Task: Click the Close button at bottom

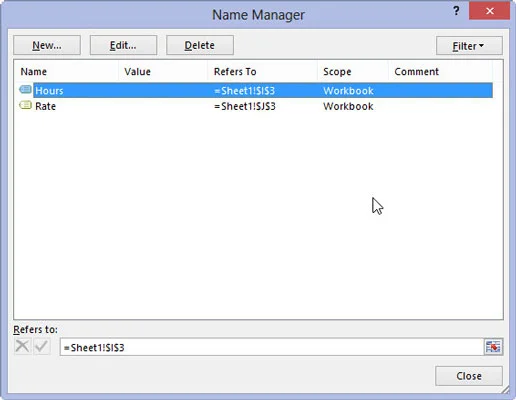Action: pyautogui.click(x=469, y=376)
